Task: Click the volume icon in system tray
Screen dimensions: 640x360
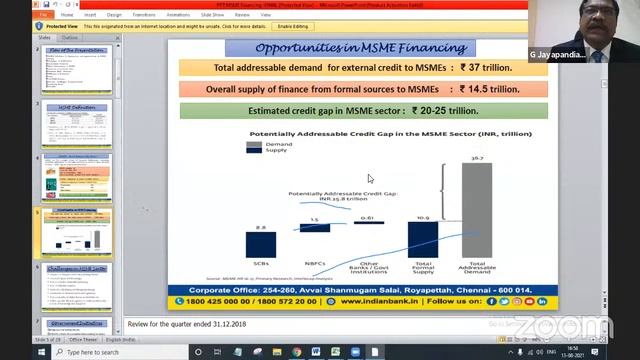Action: click(x=540, y=352)
